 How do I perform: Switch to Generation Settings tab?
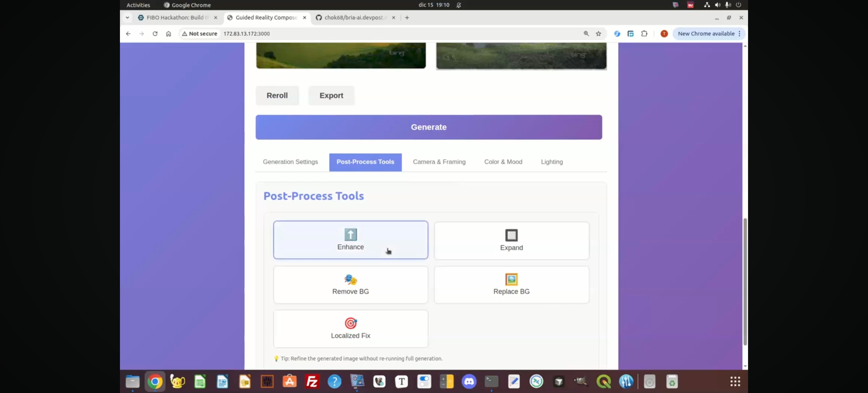290,162
